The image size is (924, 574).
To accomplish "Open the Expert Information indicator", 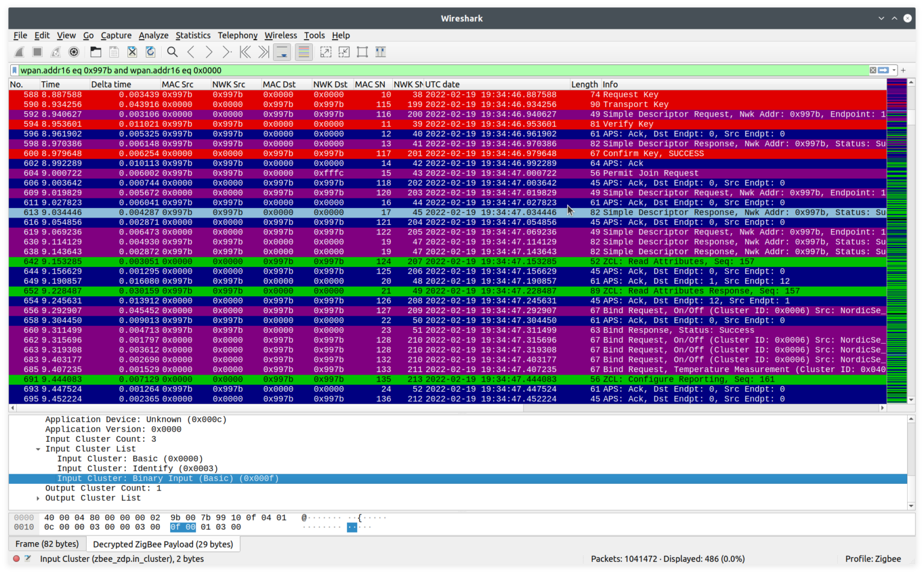I will pyautogui.click(x=16, y=558).
